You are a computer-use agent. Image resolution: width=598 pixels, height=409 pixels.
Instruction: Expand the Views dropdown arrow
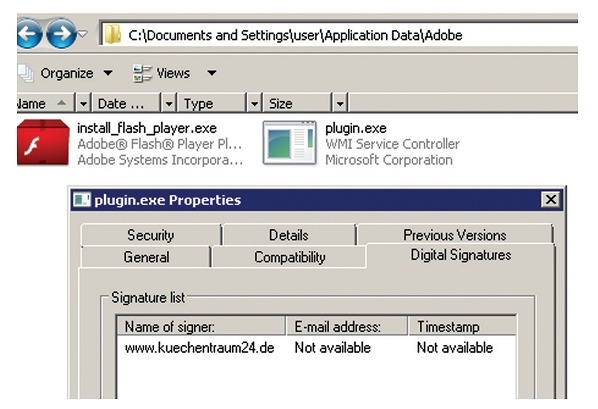tap(212, 72)
